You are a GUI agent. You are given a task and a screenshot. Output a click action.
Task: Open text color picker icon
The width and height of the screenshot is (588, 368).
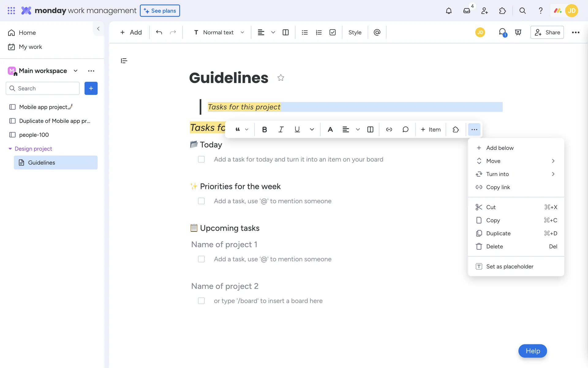(330, 129)
